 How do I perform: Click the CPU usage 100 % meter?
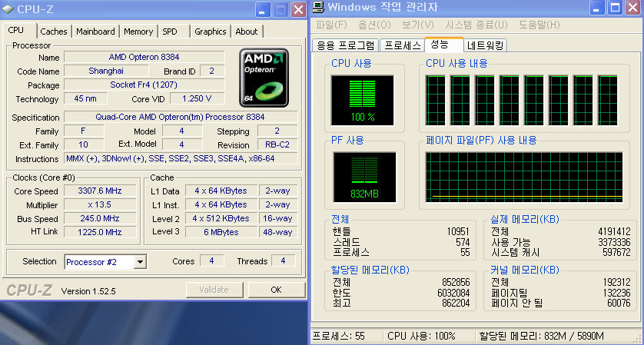(363, 100)
